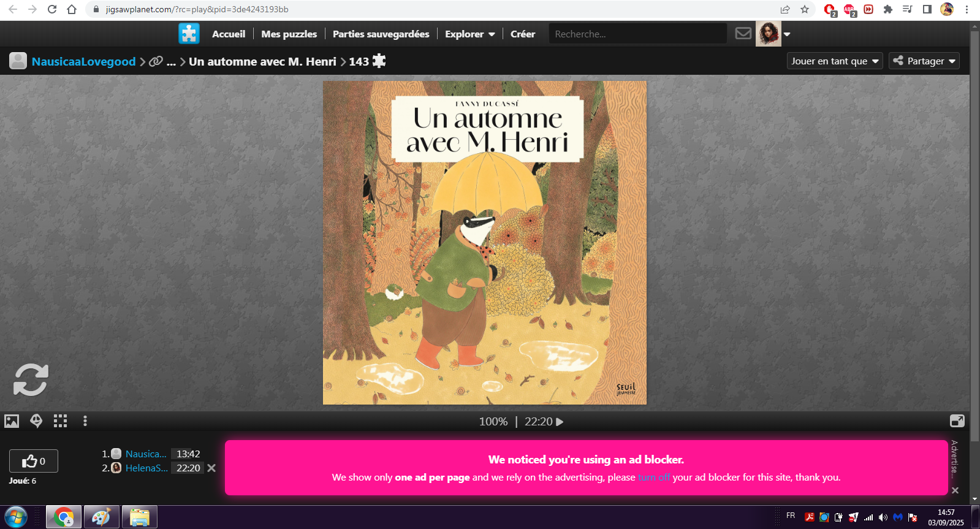Toggle fullscreen mode for the puzzle

(957, 421)
